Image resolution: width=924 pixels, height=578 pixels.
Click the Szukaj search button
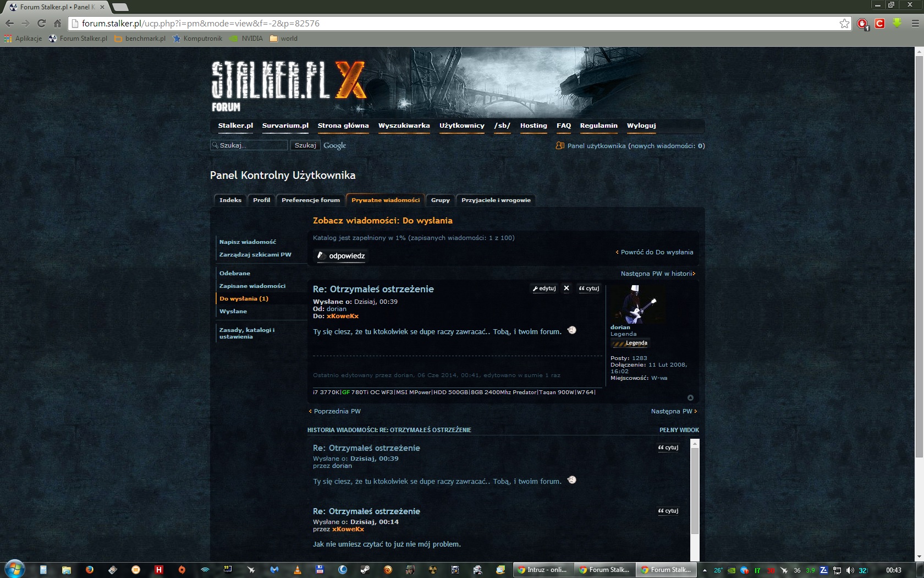tap(305, 145)
